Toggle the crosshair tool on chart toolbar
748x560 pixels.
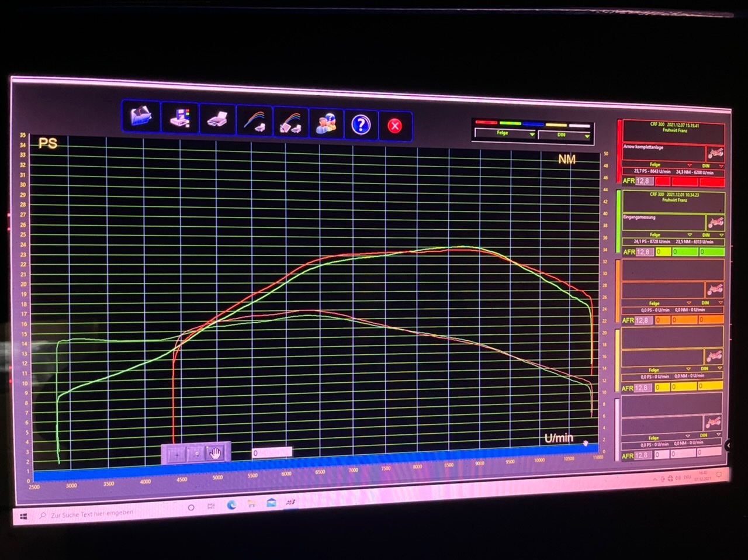[x=176, y=453]
